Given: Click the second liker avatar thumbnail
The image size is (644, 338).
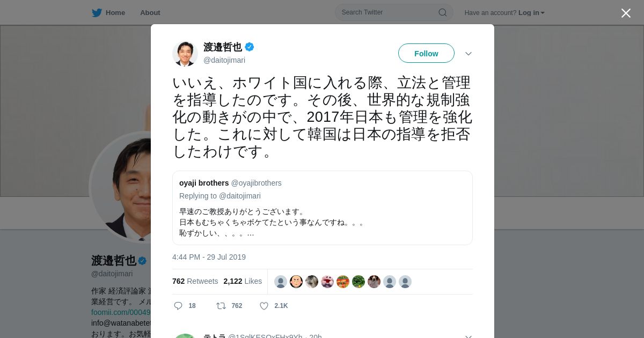Looking at the screenshot, I should point(296,282).
